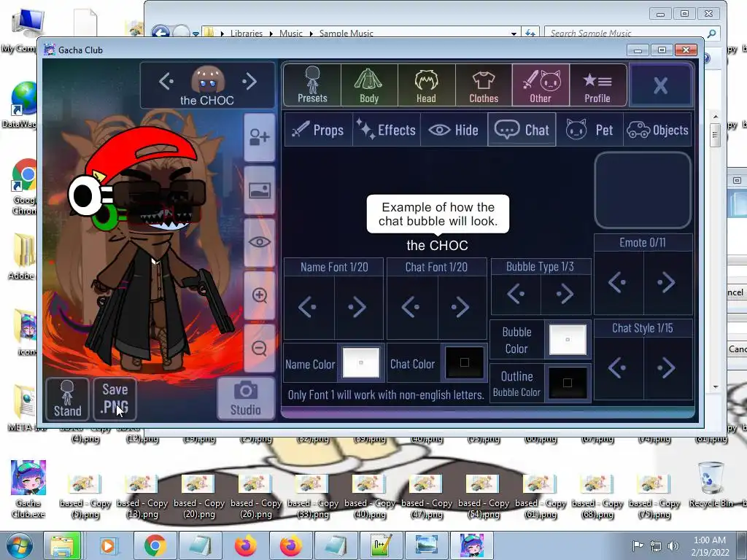Go to previous Chat Style
The image size is (747, 560).
click(618, 367)
